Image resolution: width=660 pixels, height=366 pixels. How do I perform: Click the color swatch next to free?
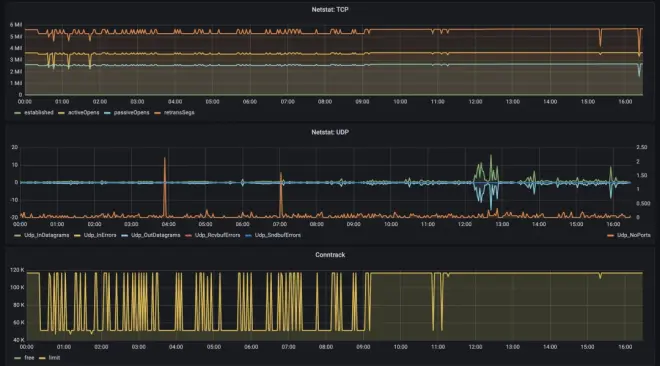17,358
